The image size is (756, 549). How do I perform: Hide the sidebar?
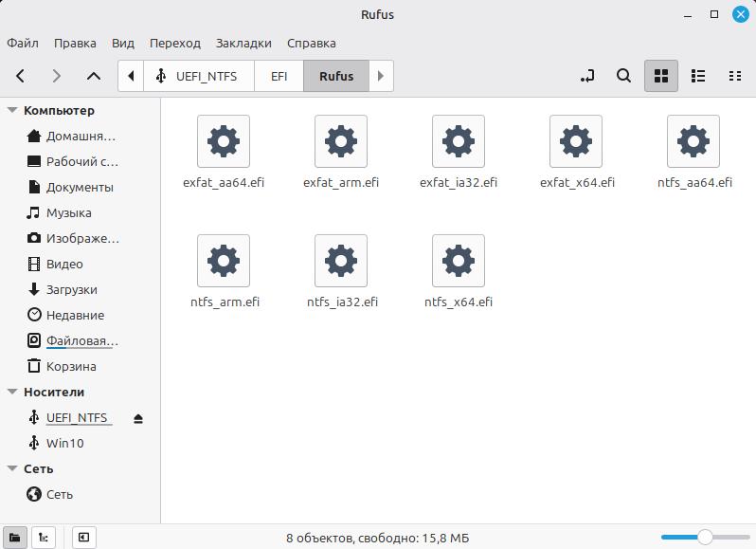84,537
